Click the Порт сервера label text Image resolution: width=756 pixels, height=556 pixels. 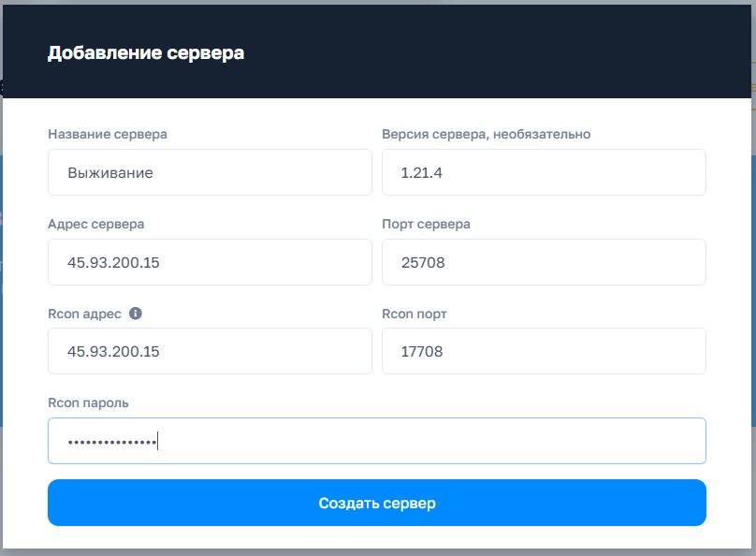coord(426,224)
